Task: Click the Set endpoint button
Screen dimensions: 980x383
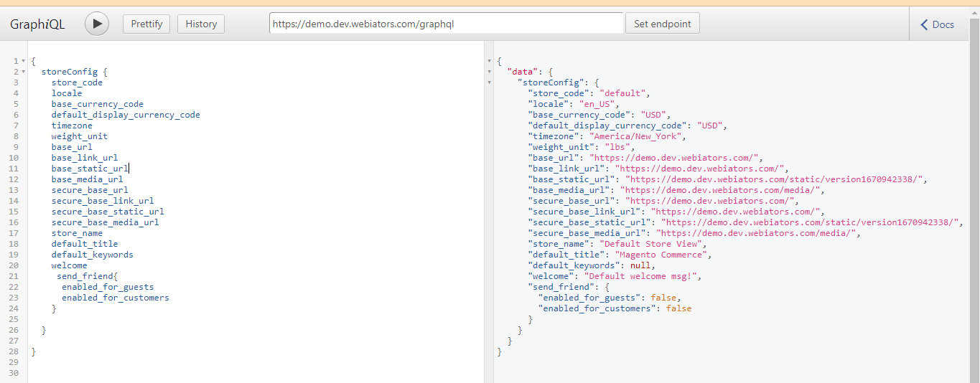Action: coord(662,24)
